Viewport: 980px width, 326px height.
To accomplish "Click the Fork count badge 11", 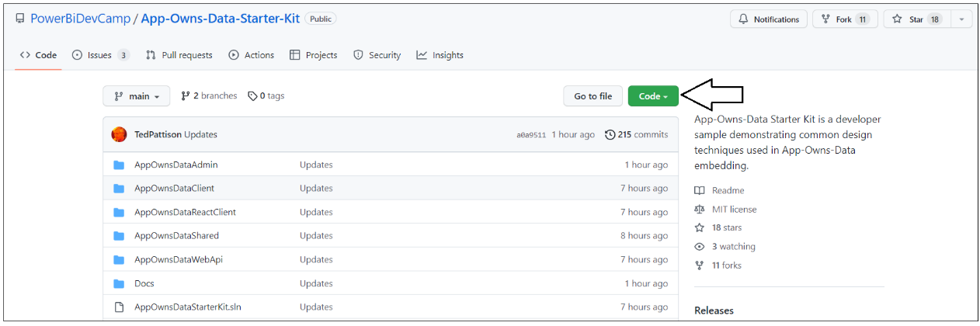I will (x=862, y=19).
